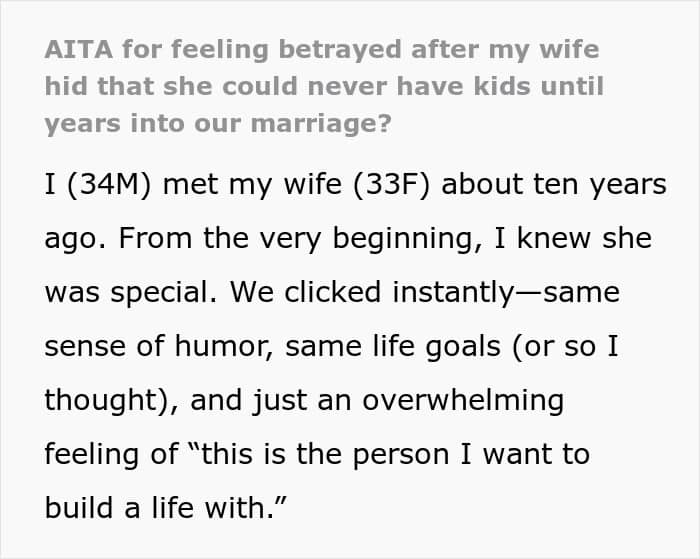Click the word "instantly—same" in the paragraph
The image size is (700, 559).
pyautogui.click(x=506, y=293)
